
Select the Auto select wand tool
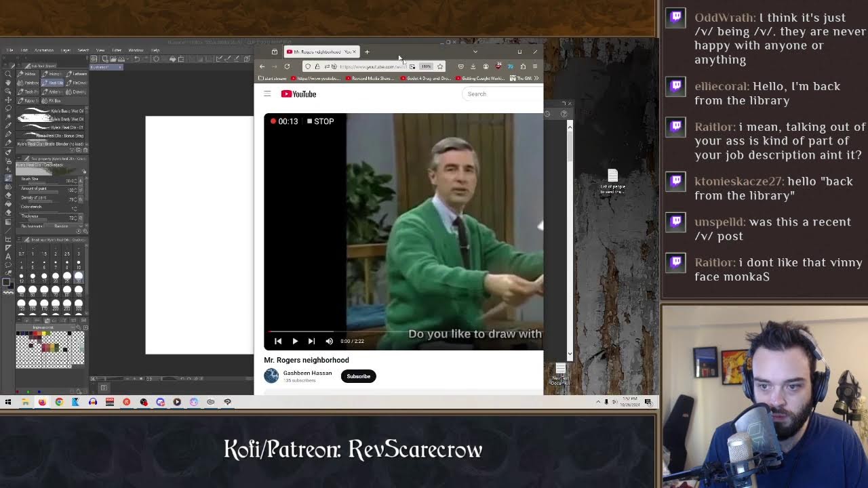tap(8, 117)
